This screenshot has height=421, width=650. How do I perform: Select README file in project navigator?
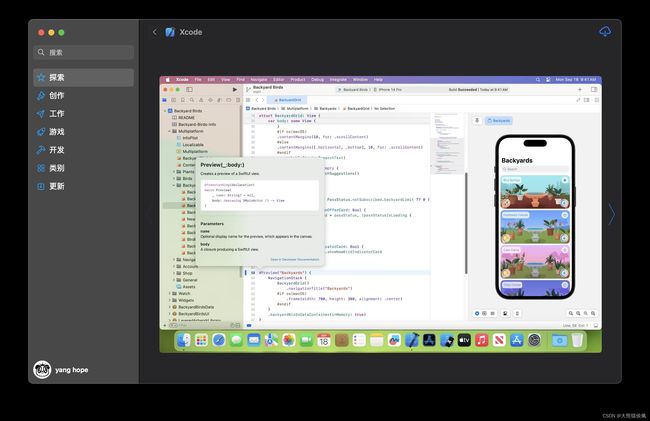(x=184, y=118)
